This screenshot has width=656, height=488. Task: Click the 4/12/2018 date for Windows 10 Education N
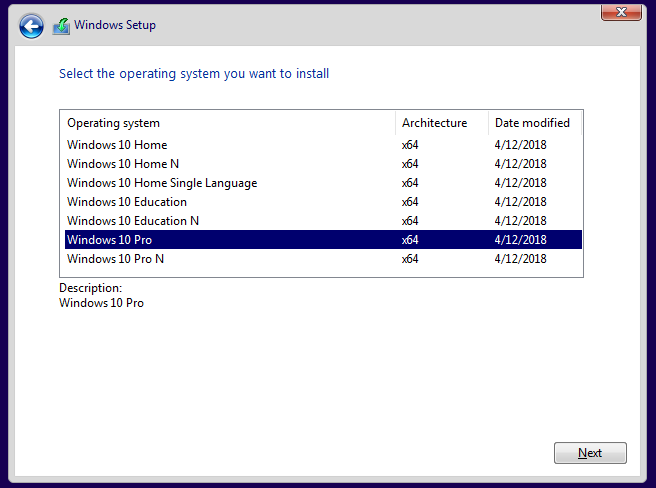click(520, 221)
